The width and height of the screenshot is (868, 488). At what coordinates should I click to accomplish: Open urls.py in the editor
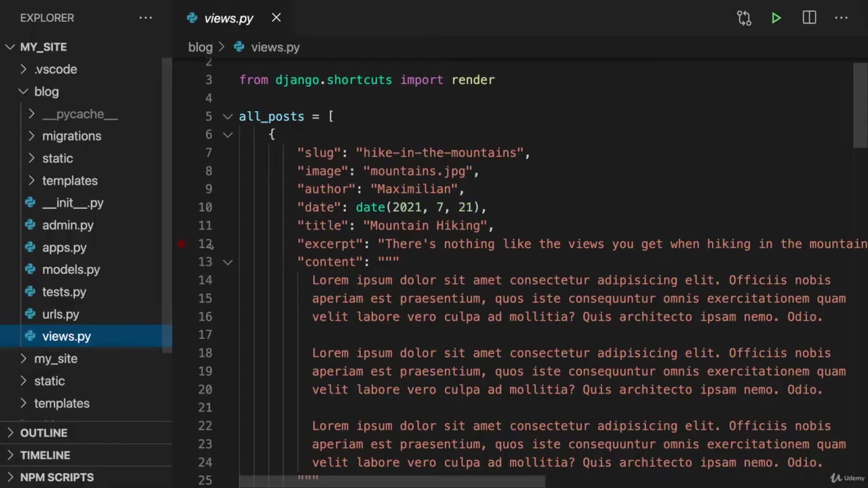(x=60, y=314)
